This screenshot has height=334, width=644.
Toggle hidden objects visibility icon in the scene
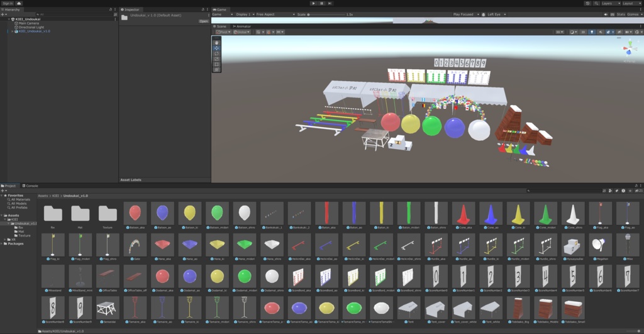pyautogui.click(x=619, y=32)
